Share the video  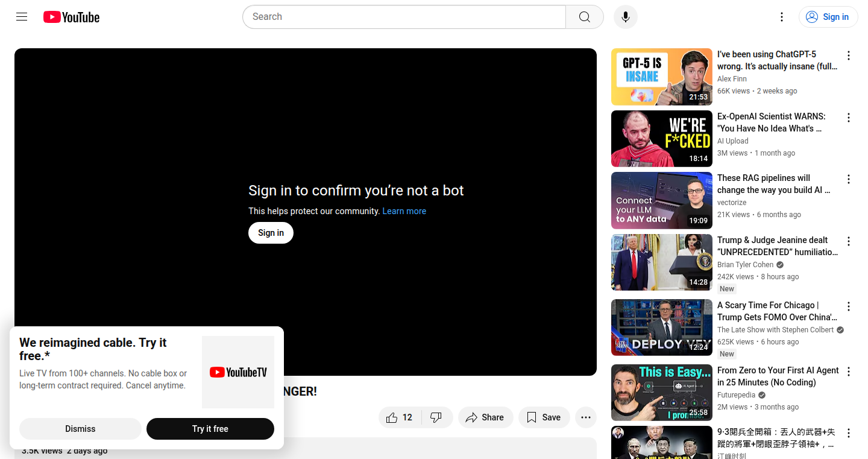point(485,417)
